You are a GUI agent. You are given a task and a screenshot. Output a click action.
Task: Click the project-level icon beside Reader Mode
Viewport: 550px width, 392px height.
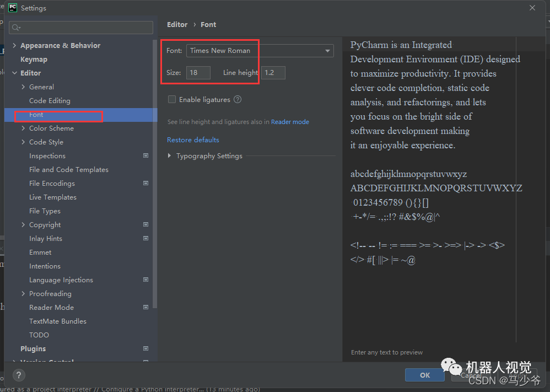[x=146, y=307]
